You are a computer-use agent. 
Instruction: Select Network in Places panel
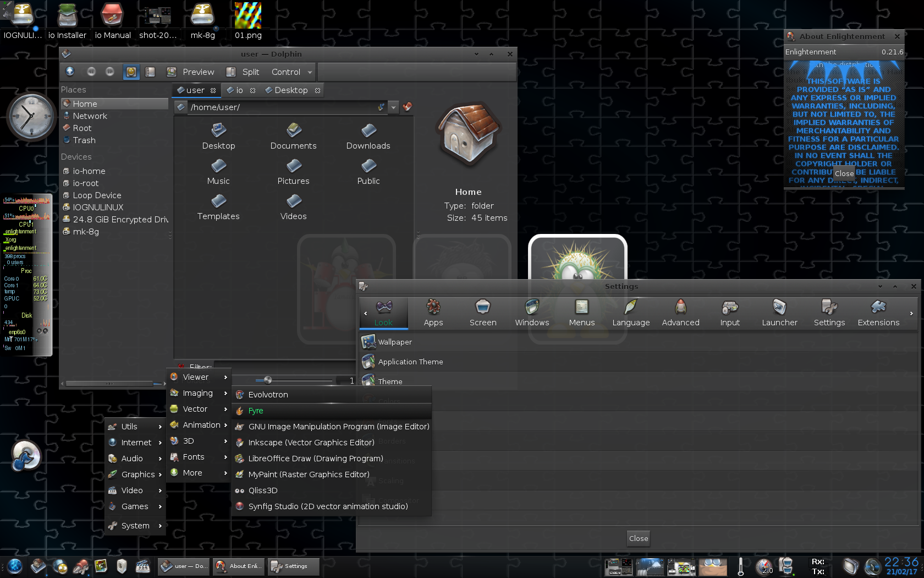coord(114,116)
